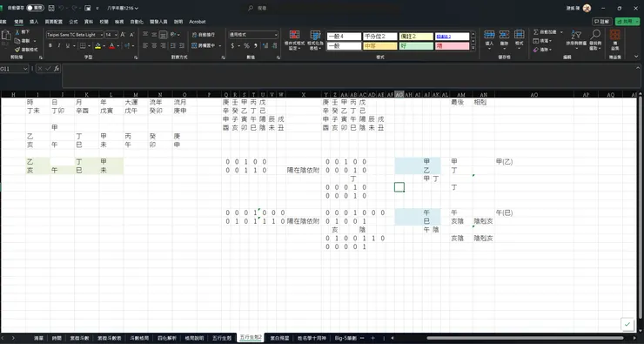
Task: Apply the comma number style
Action: coord(256,45)
